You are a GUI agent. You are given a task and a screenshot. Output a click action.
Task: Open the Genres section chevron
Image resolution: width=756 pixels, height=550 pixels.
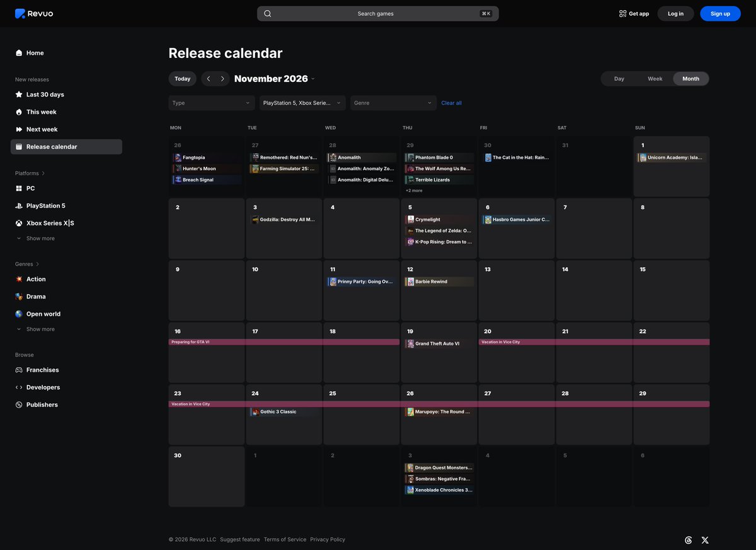[38, 264]
